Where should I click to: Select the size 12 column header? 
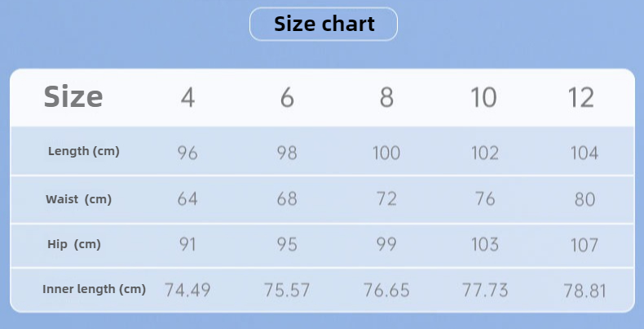click(x=581, y=98)
